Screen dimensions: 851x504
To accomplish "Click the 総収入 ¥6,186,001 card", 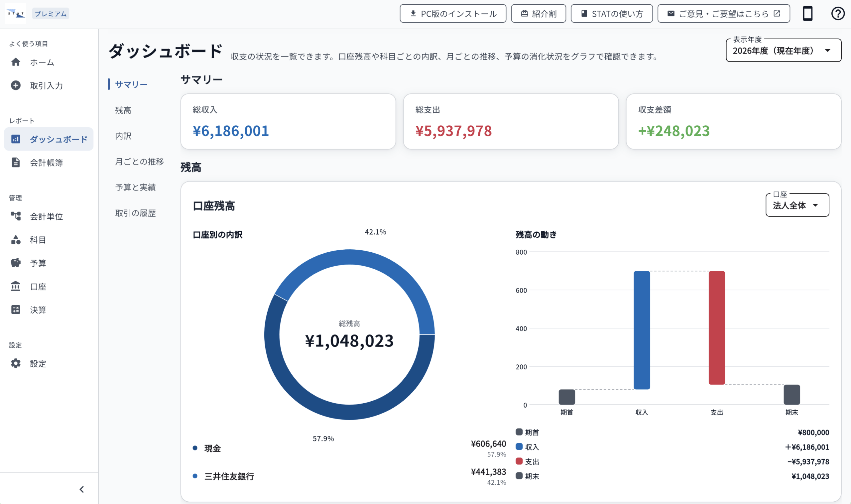I will coord(288,121).
